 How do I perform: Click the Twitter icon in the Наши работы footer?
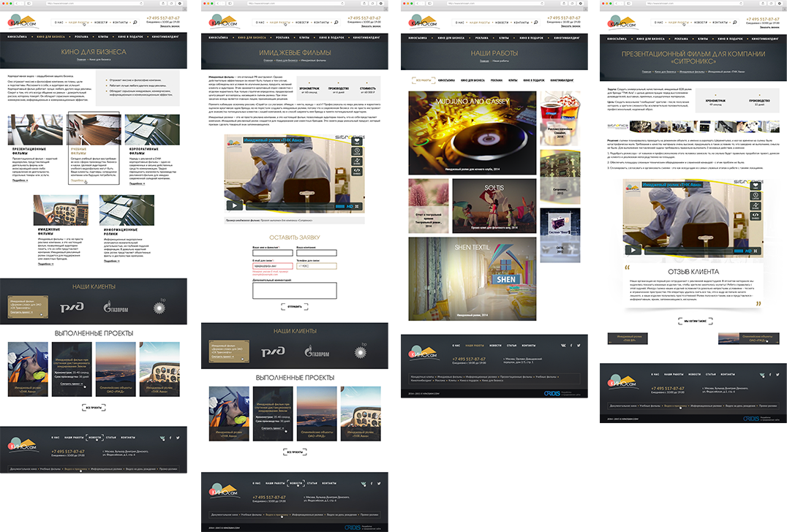[579, 345]
